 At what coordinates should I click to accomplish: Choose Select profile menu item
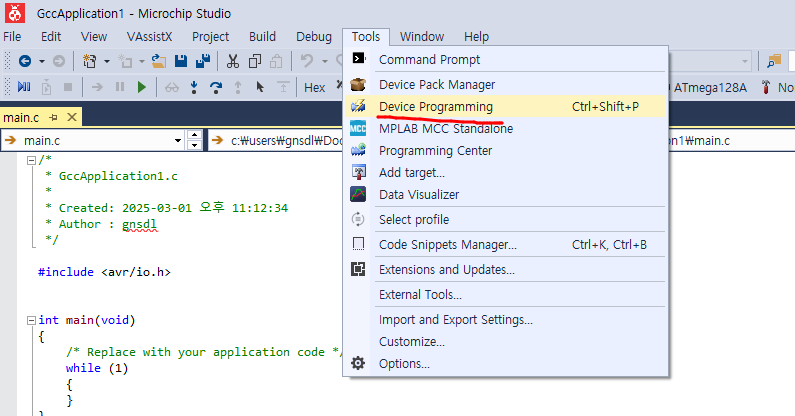pyautogui.click(x=505, y=220)
